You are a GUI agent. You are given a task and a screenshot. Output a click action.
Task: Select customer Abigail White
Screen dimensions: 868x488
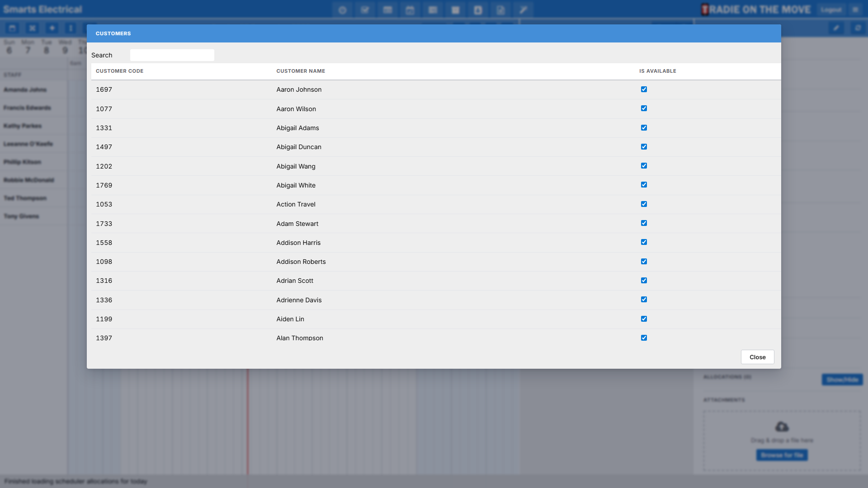coord(296,185)
